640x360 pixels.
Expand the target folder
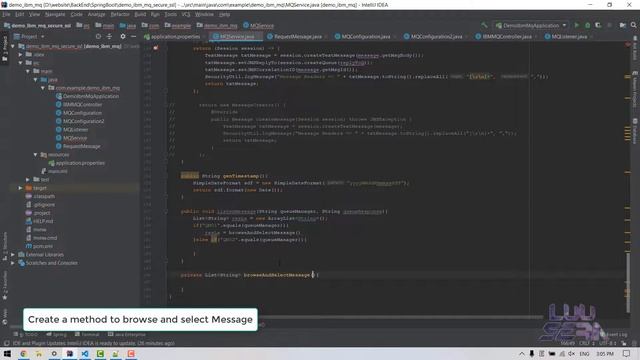[x=20, y=188]
